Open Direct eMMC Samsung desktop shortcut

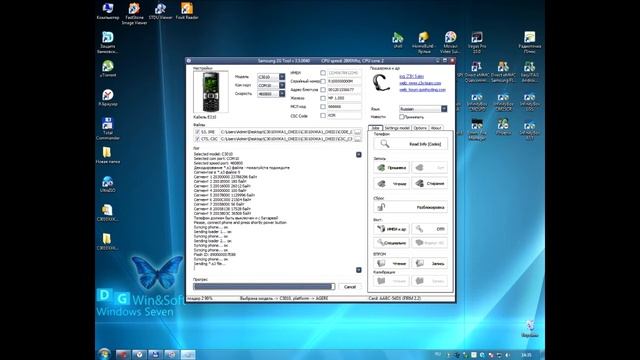tap(503, 72)
